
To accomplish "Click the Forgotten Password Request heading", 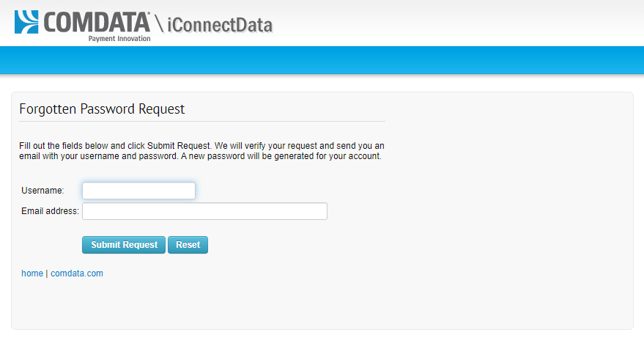I will tap(102, 109).
